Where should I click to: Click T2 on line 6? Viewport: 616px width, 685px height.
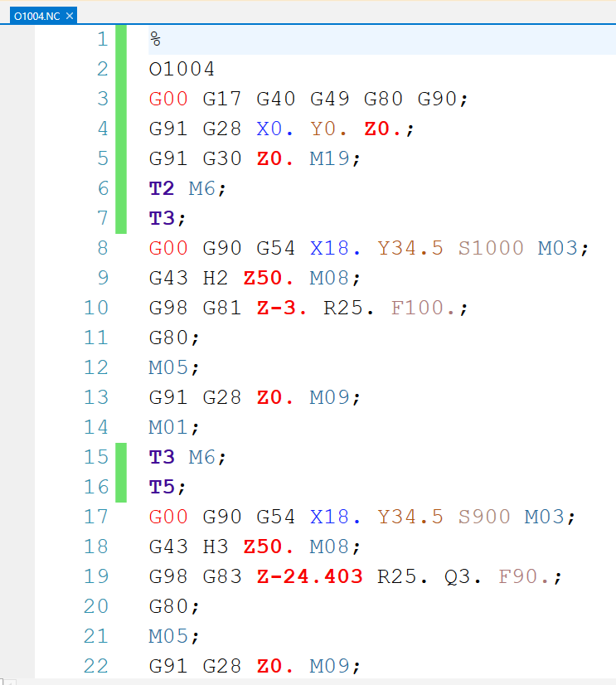pyautogui.click(x=162, y=188)
